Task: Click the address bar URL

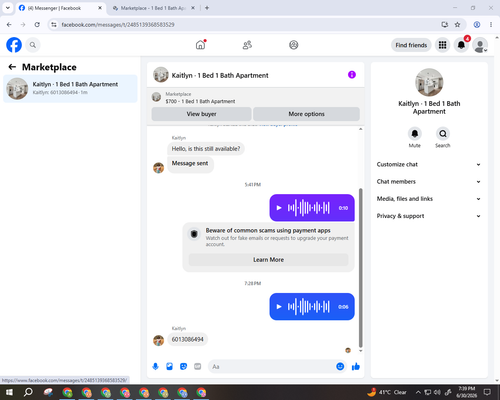Action: point(118,25)
